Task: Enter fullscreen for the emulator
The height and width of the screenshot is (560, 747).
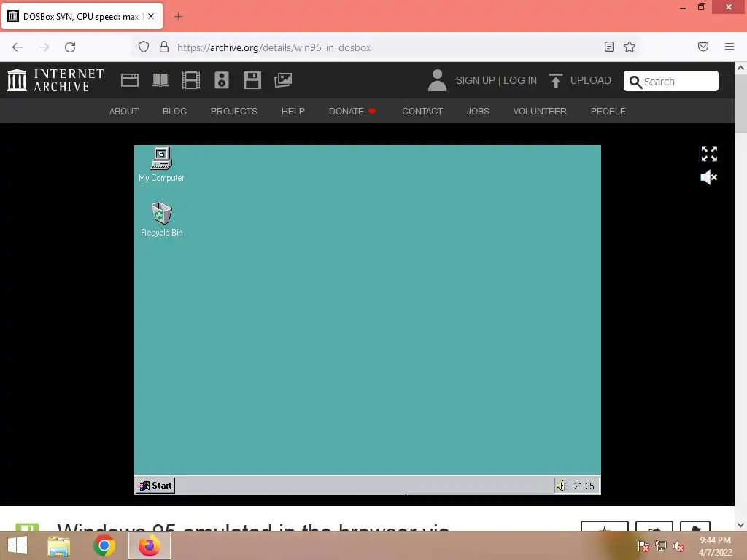Action: point(709,154)
